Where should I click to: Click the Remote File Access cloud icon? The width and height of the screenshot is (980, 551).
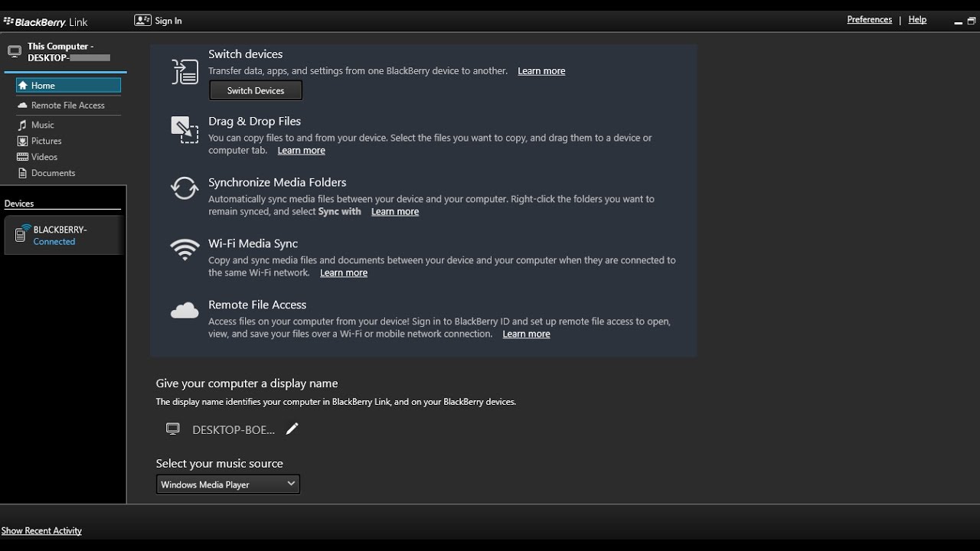pyautogui.click(x=185, y=311)
